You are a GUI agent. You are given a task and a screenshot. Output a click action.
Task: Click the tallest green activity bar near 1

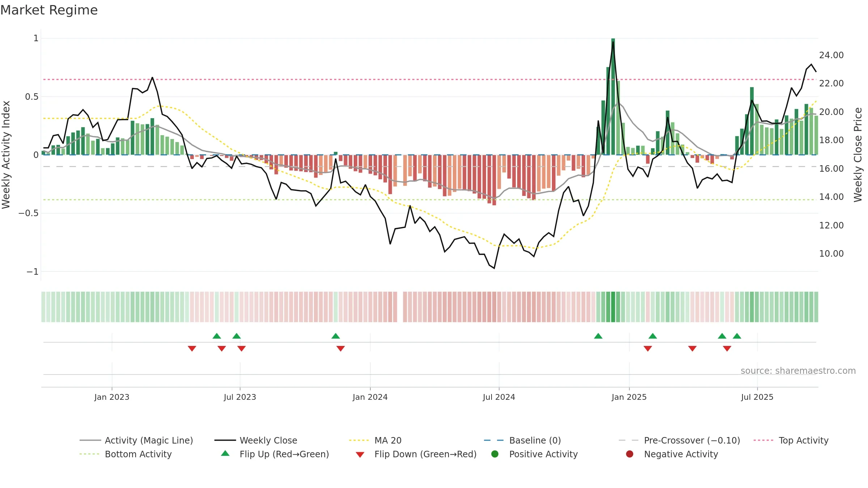613,97
